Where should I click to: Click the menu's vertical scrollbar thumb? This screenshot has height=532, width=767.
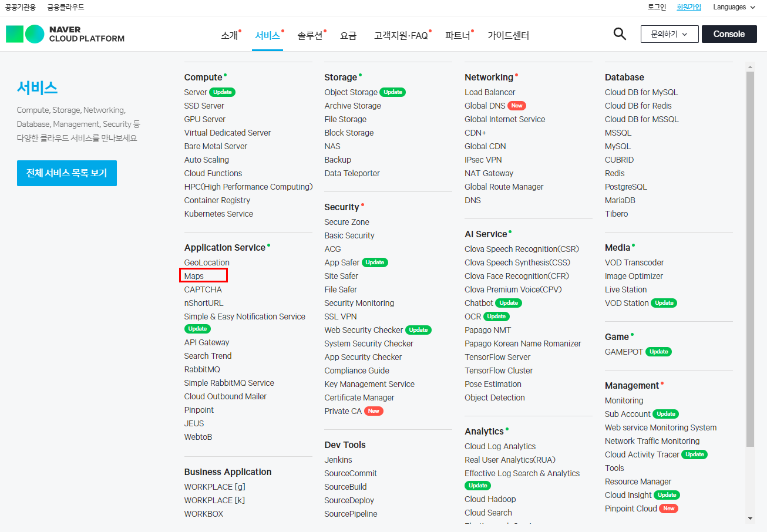pos(750,259)
